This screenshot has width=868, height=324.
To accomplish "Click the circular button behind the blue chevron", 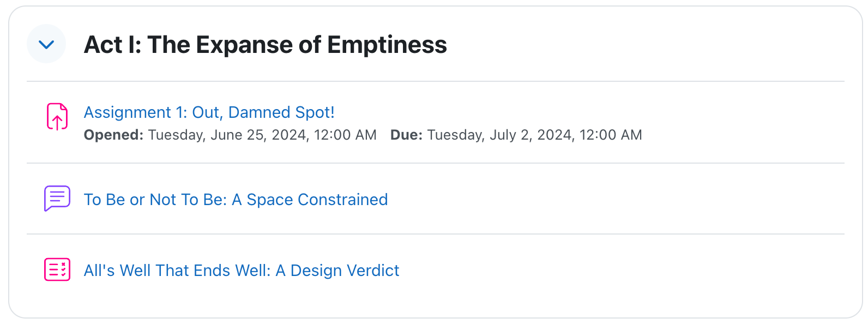I will pos(46,44).
